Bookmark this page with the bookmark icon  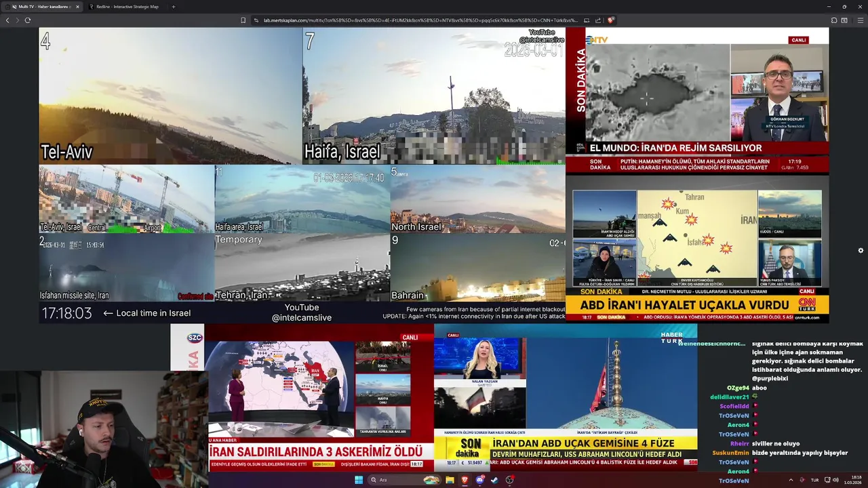(243, 20)
